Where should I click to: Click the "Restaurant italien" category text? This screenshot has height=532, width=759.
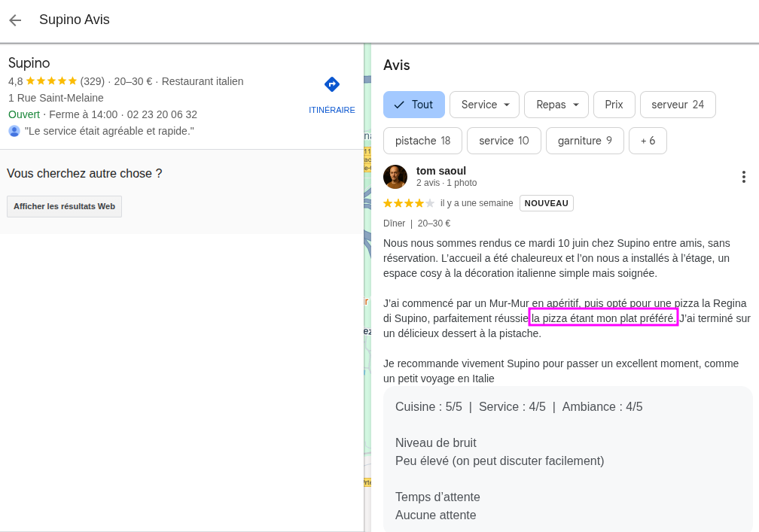[x=203, y=81]
